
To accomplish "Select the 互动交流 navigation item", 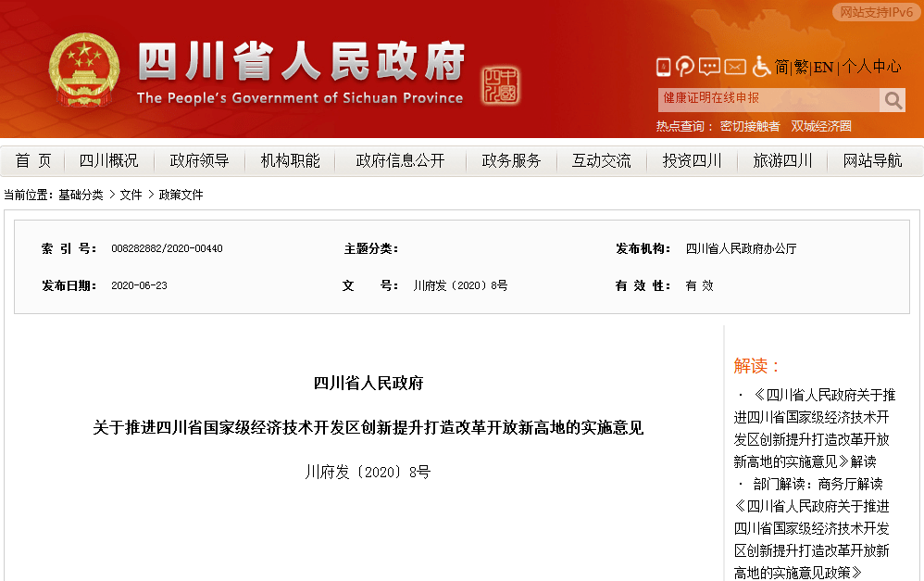I will tap(600, 160).
